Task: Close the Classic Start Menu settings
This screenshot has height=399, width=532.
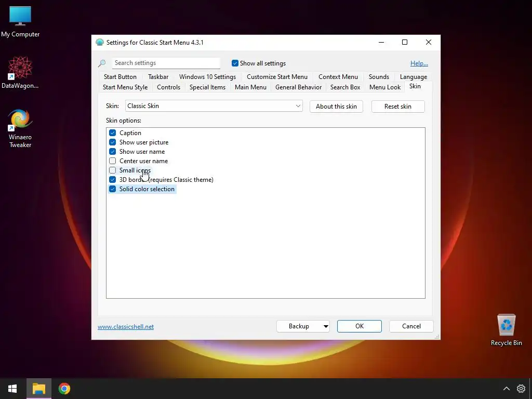Action: click(x=429, y=42)
